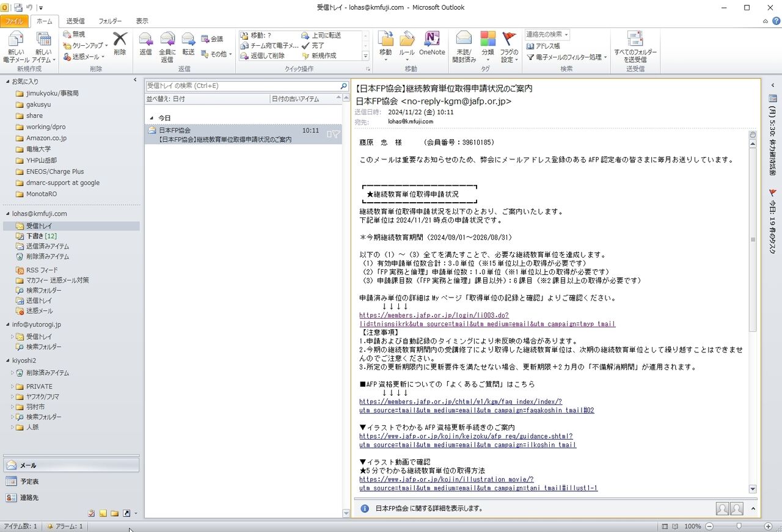Click the 連絡先の検索 field

pyautogui.click(x=547, y=35)
